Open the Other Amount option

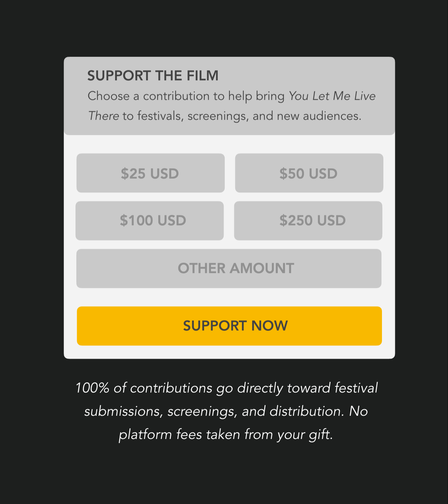[x=229, y=269]
